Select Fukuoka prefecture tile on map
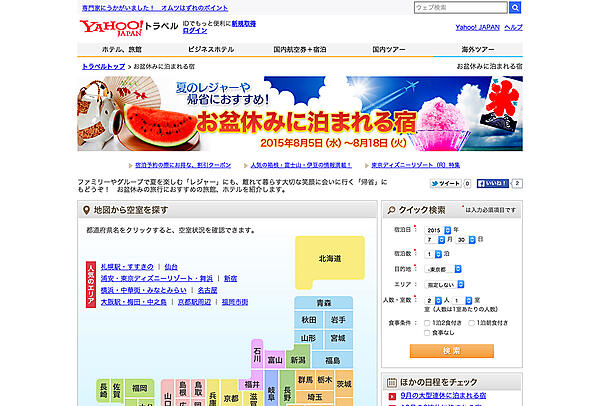Screen dimensions: 600x406 tap(139, 387)
